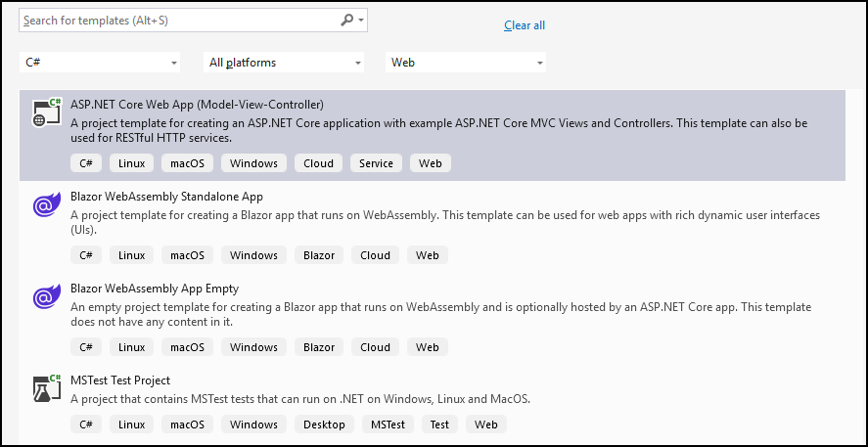Click the magnifying glass search icon
This screenshot has height=447, width=868.
pyautogui.click(x=347, y=20)
